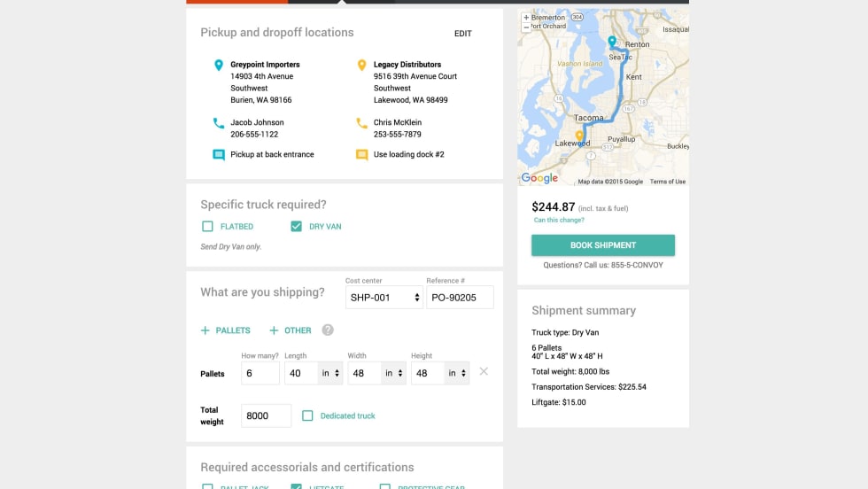Image resolution: width=868 pixels, height=489 pixels.
Task: Click the Reference # input field
Action: (x=460, y=298)
